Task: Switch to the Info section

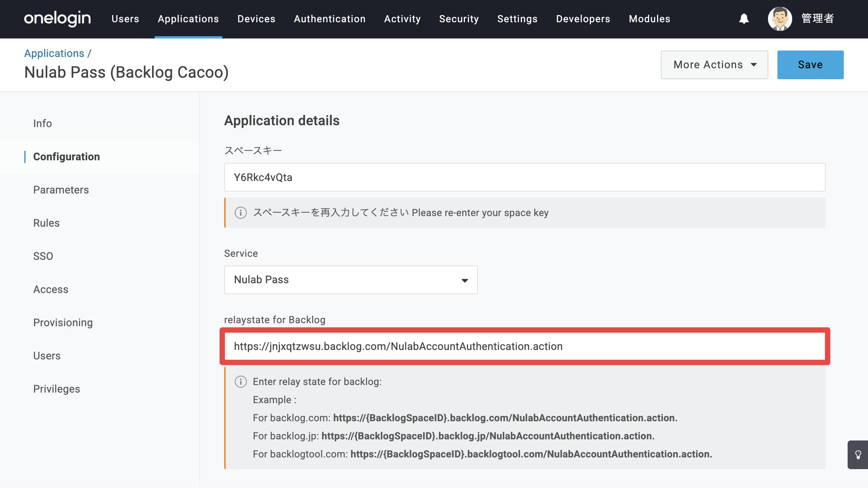Action: click(x=43, y=123)
